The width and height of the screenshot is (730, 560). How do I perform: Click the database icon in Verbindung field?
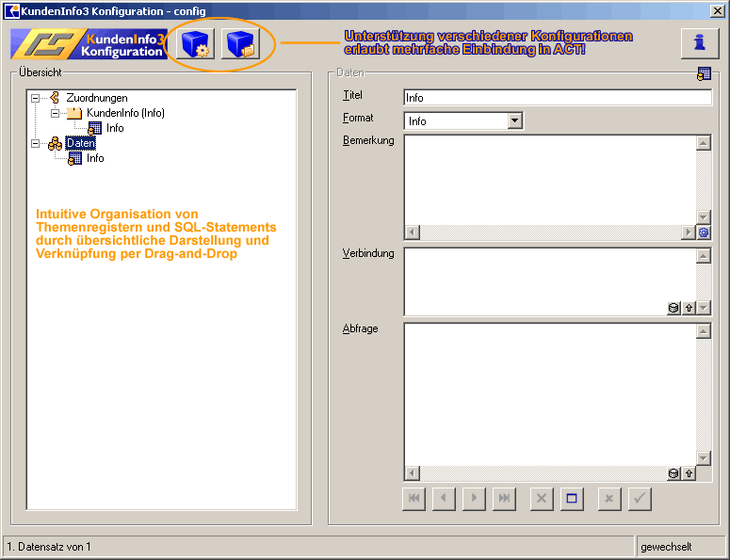(673, 308)
